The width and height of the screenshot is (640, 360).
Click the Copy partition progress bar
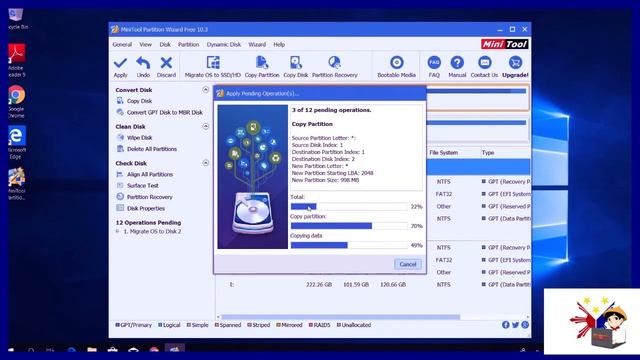pos(349,226)
